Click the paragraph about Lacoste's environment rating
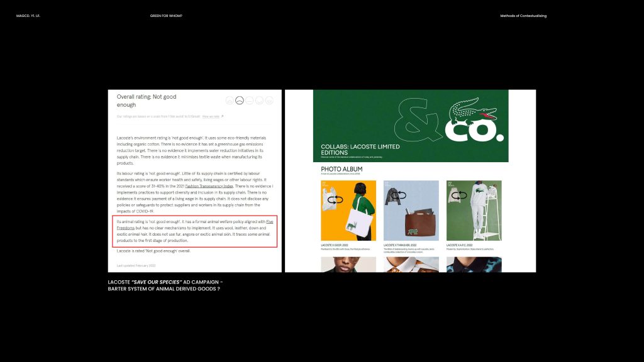644x362 pixels. click(191, 150)
